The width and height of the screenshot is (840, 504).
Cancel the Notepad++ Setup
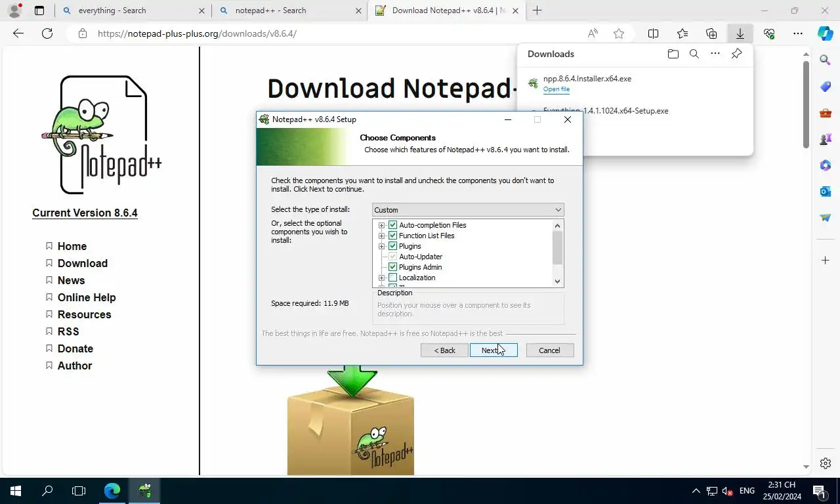(550, 350)
